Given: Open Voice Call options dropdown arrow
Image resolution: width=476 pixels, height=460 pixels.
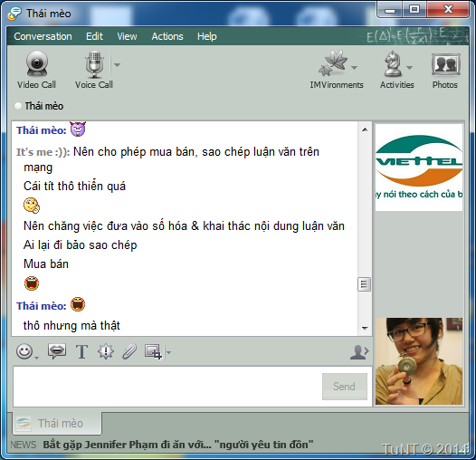Looking at the screenshot, I should pyautogui.click(x=117, y=64).
